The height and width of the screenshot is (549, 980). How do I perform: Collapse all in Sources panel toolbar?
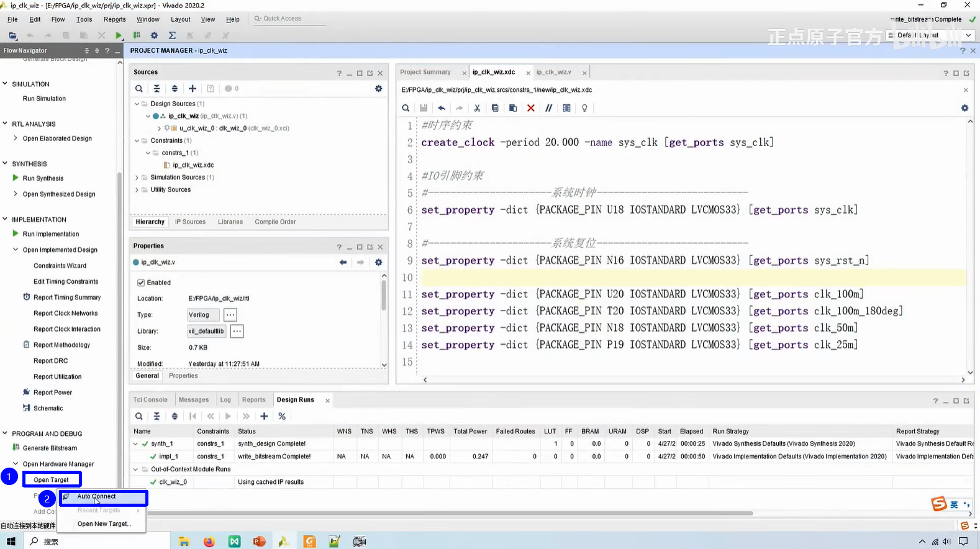point(157,89)
